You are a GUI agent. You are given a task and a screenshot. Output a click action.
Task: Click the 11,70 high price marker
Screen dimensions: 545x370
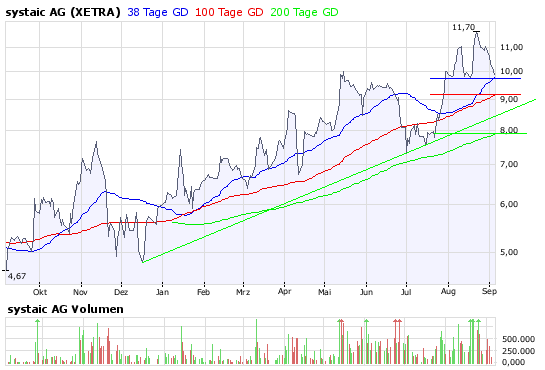(463, 27)
